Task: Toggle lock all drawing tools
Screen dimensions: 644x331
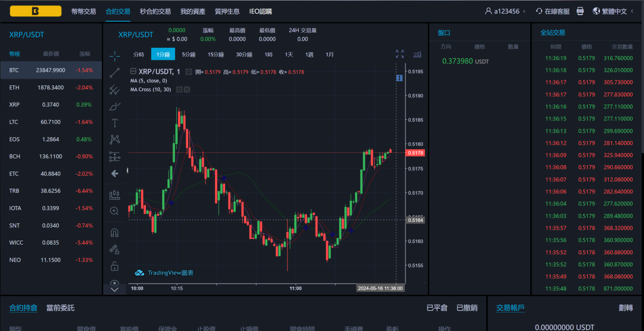Action: click(115, 266)
